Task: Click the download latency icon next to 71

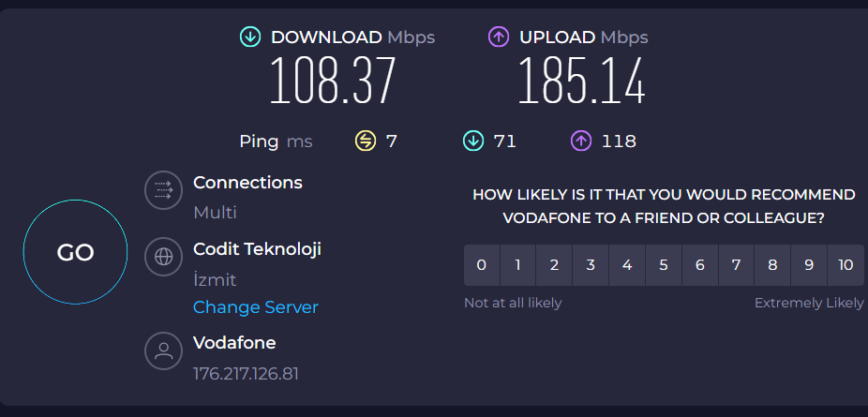Action: click(473, 141)
